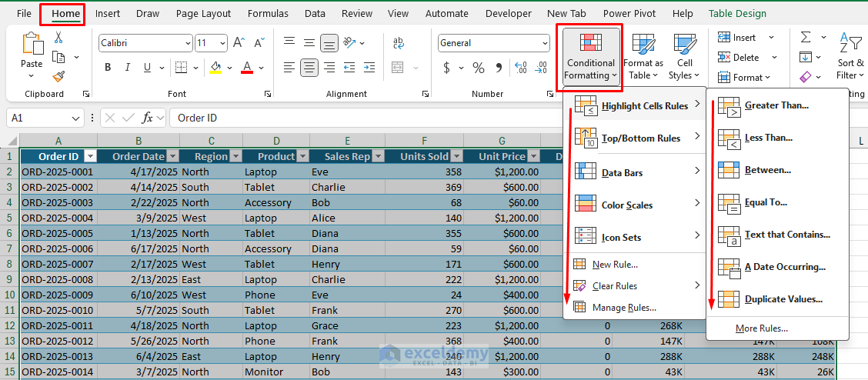Apply top align in Alignment group
Screen dimensions: 868x380
289,42
